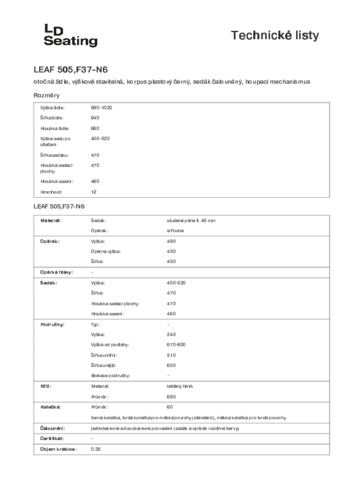
Task: Click the bold 'Materiál:' row label
Action: (51, 221)
